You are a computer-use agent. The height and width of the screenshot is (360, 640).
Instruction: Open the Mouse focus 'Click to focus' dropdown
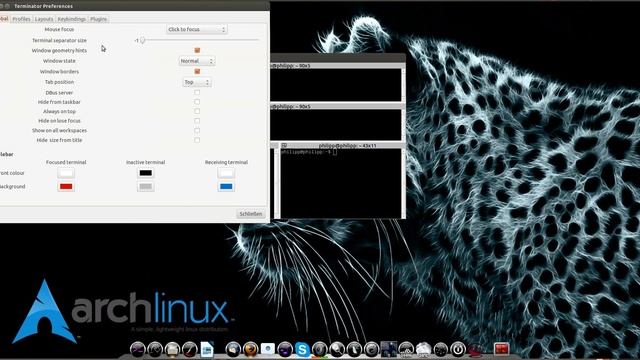(x=197, y=29)
